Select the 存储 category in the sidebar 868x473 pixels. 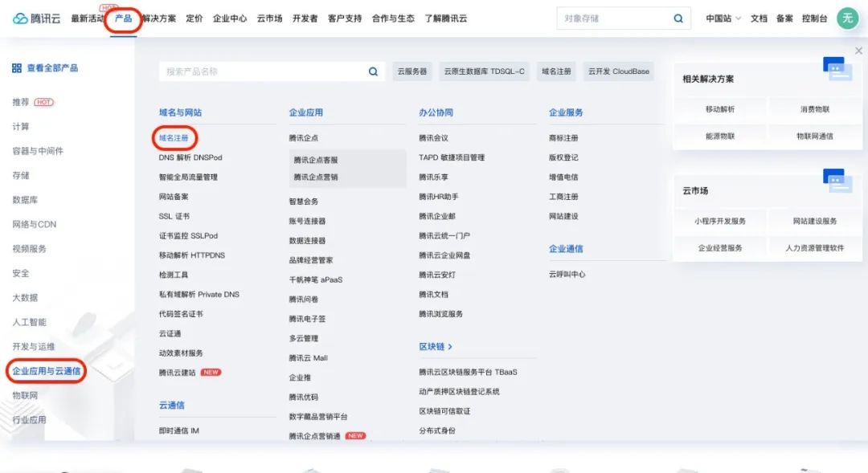[20, 175]
